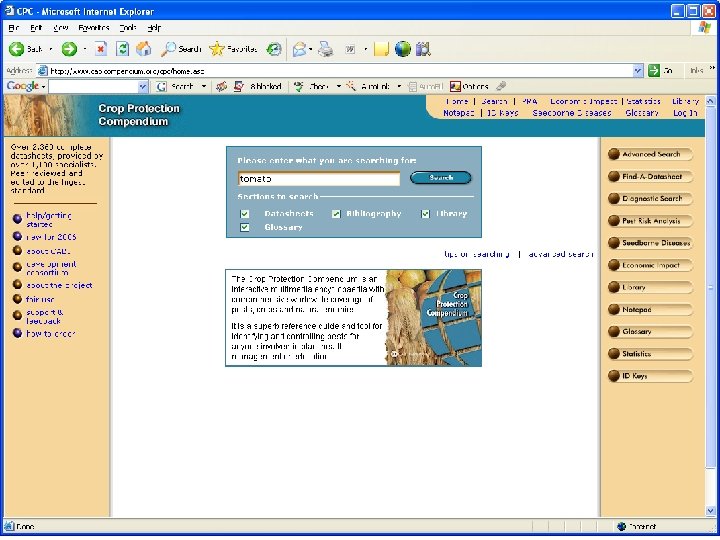Click the Google toolbar AutoFill icon
720x540 pixels.
pyautogui.click(x=412, y=86)
